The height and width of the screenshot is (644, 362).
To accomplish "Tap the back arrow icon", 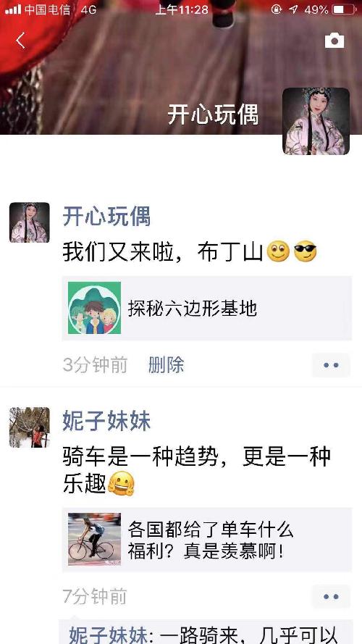I will pyautogui.click(x=20, y=41).
